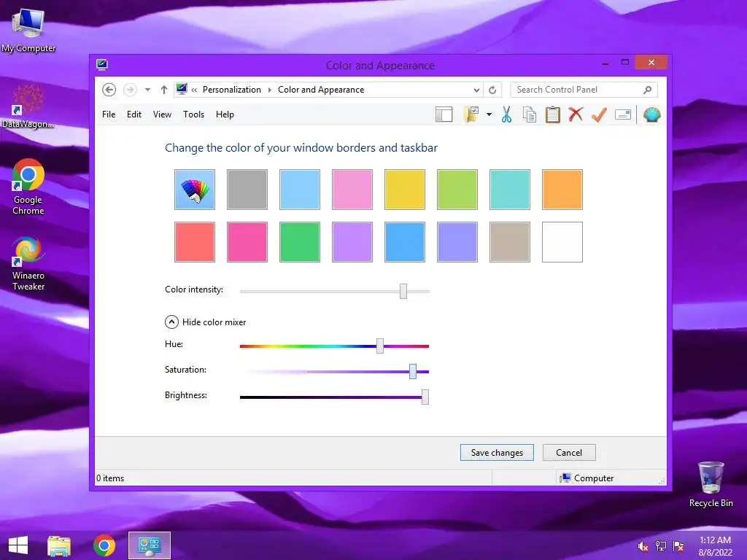Image resolution: width=747 pixels, height=560 pixels.
Task: Click the Paste clipboard toolbar icon
Action: [x=553, y=114]
